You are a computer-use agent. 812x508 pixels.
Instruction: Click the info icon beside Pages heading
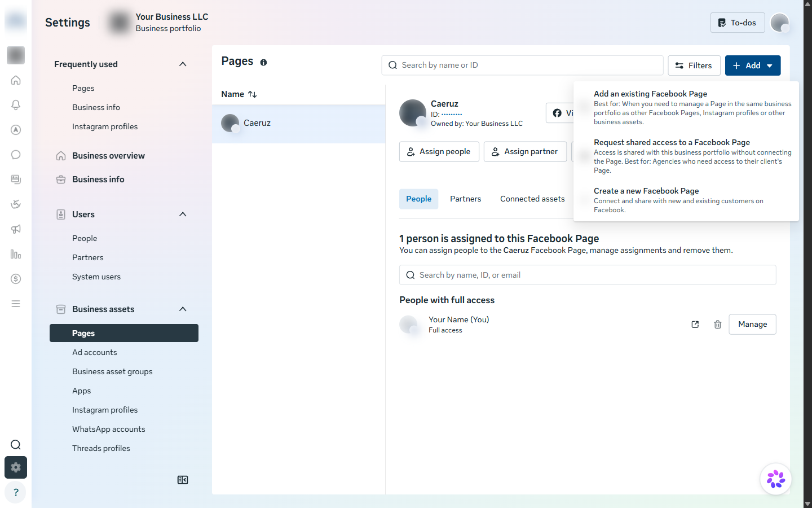click(263, 63)
